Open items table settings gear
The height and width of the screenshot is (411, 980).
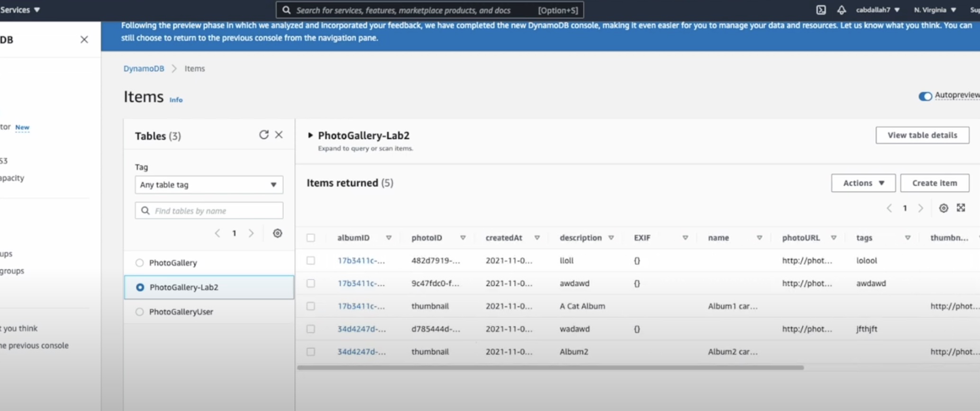click(944, 208)
